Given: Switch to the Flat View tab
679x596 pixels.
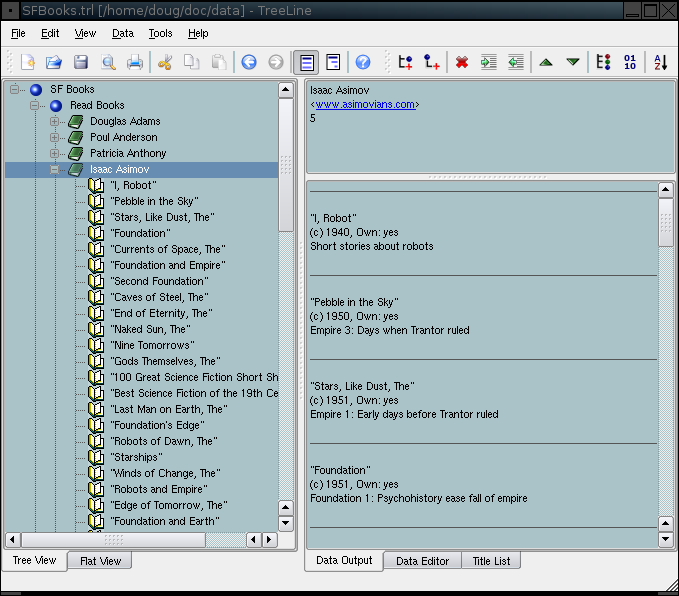Looking at the screenshot, I should tap(100, 561).
